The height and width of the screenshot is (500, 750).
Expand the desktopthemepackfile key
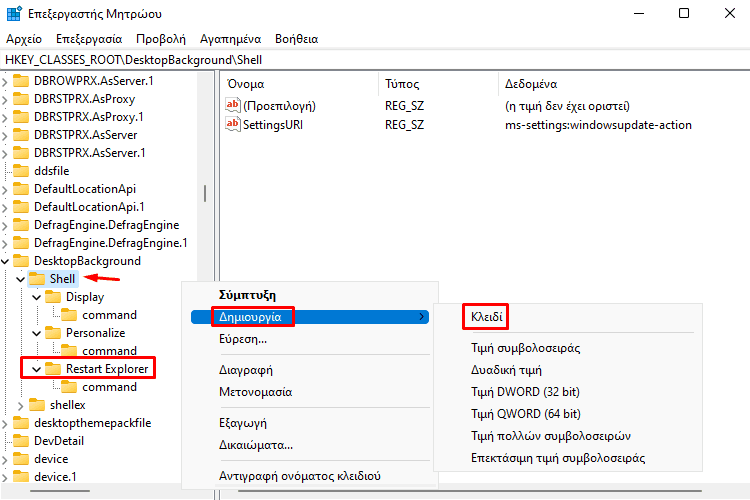(x=5, y=424)
